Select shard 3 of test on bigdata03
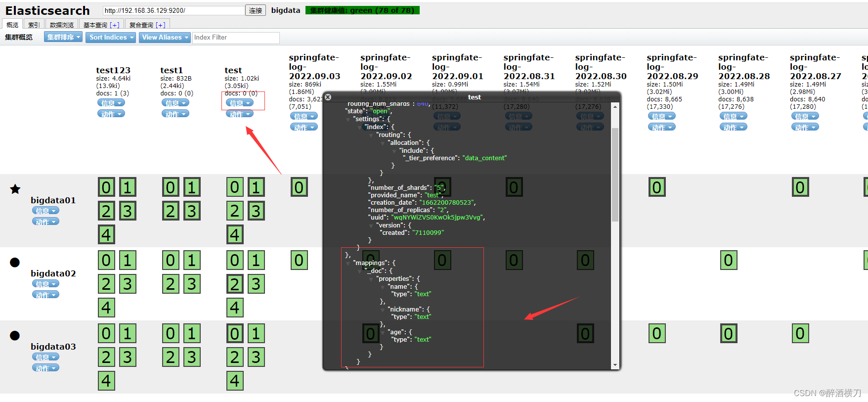The width and height of the screenshot is (868, 402). pos(256,357)
